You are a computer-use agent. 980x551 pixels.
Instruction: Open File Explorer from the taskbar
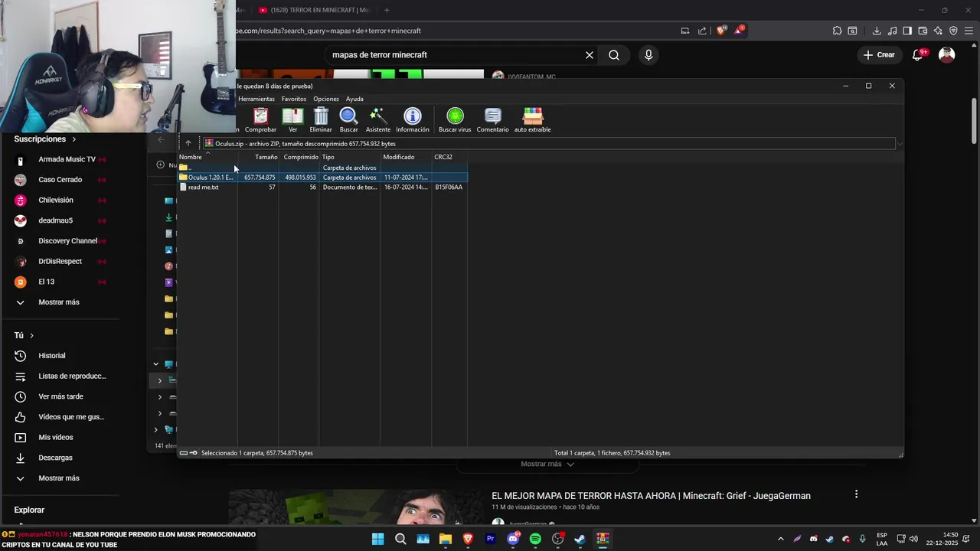(x=446, y=539)
